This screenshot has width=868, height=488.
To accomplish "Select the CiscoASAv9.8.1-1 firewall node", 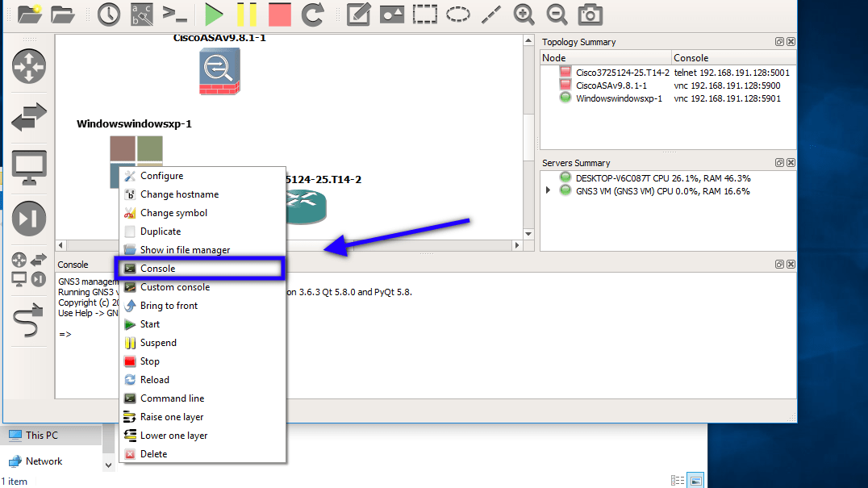I will pyautogui.click(x=219, y=71).
